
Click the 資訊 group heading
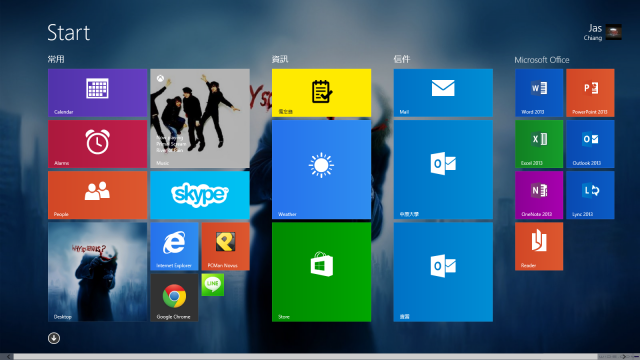(280, 59)
